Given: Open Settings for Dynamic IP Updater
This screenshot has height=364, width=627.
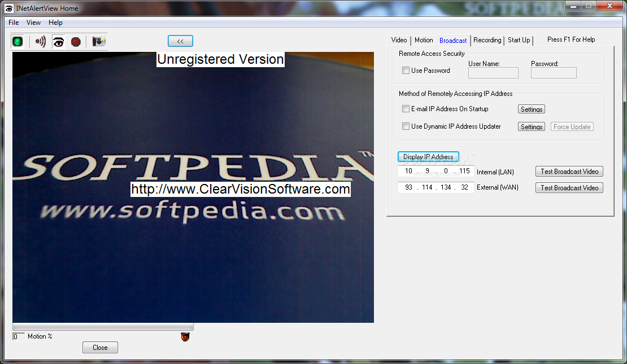Looking at the screenshot, I should (532, 126).
